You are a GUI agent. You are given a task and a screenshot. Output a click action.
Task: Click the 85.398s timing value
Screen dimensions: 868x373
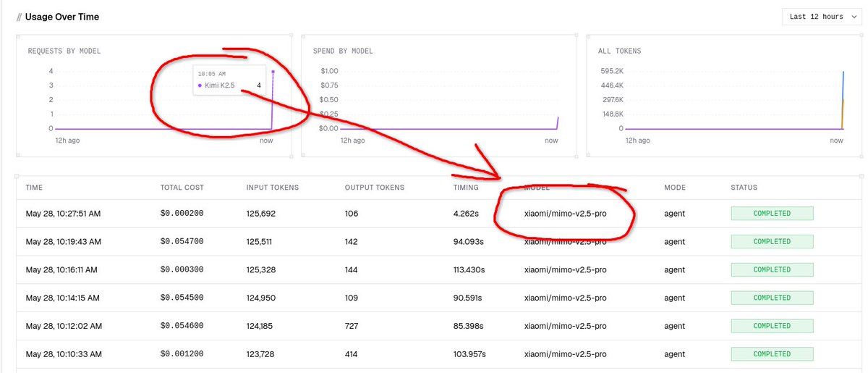tap(468, 326)
